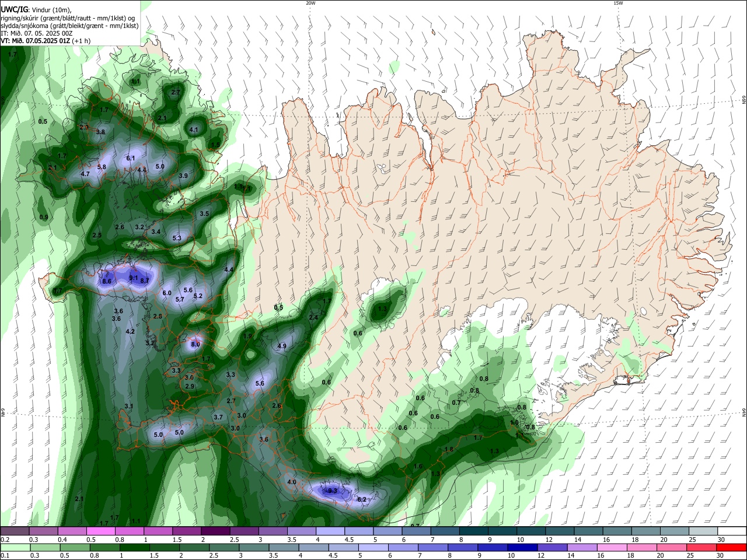
Task: Click the 1.6 precipitation value
Action: 418,466
